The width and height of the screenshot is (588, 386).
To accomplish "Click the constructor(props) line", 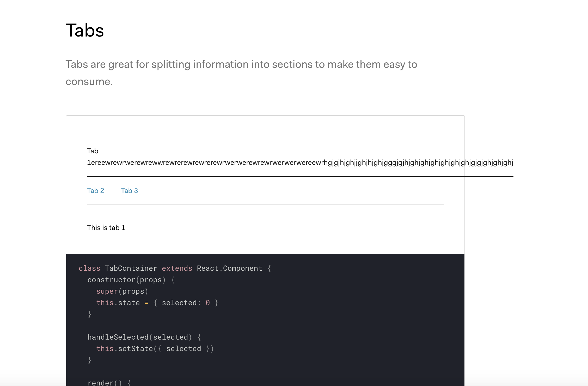I will click(x=126, y=280).
